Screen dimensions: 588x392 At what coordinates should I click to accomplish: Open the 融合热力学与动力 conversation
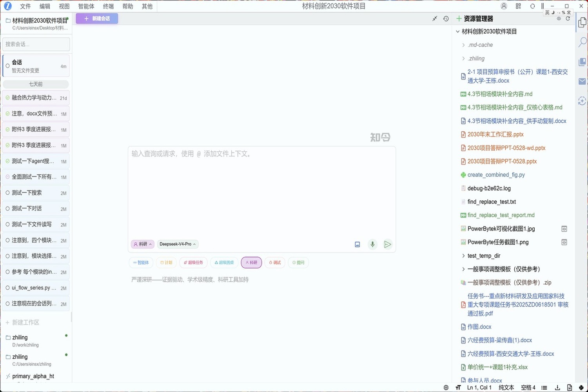(36, 98)
